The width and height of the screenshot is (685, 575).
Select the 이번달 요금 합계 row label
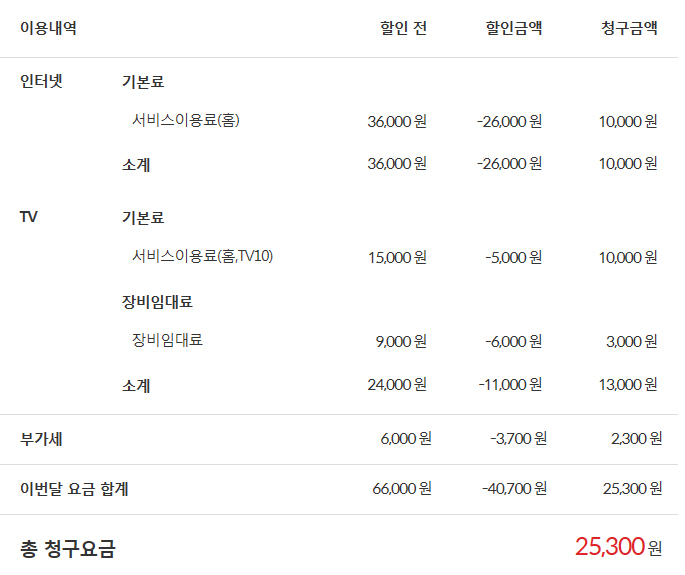coord(74,489)
